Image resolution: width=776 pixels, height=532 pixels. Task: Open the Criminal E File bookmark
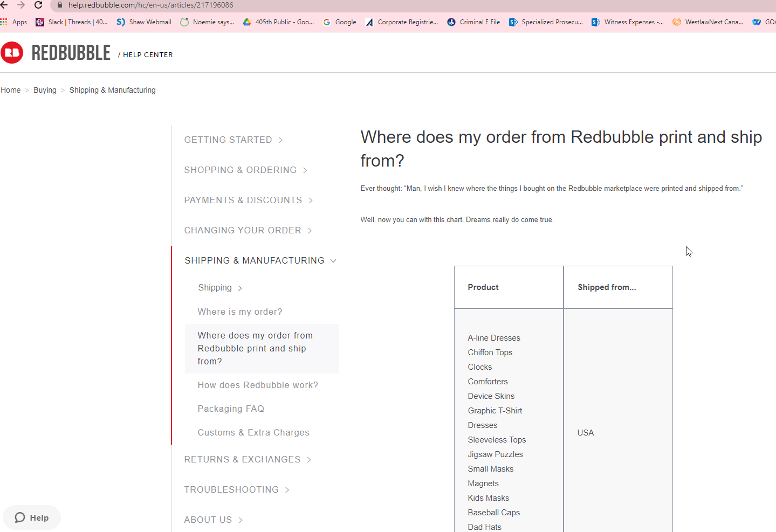(473, 22)
